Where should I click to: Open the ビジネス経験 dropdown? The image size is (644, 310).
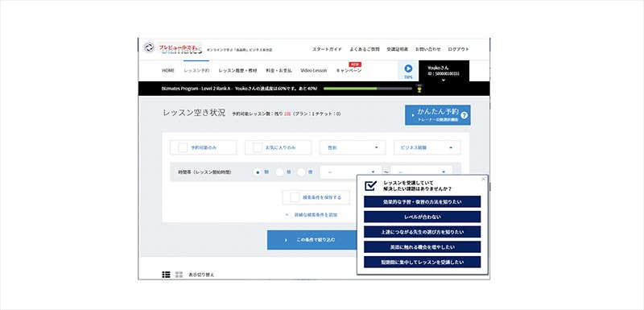427,148
